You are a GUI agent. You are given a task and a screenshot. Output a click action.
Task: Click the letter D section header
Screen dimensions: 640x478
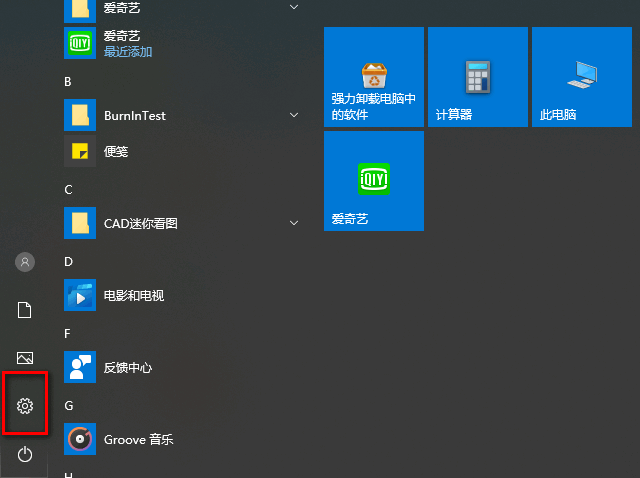pos(69,262)
